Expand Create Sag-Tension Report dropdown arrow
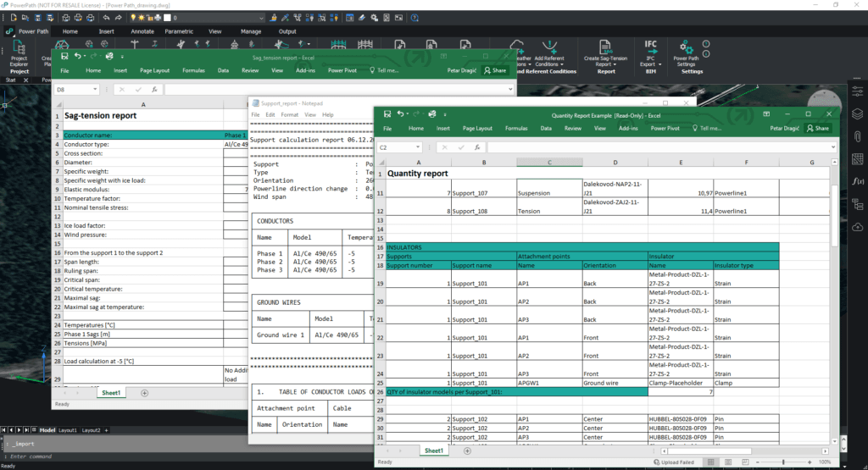Viewport: 868px width, 470px height. tap(614, 64)
